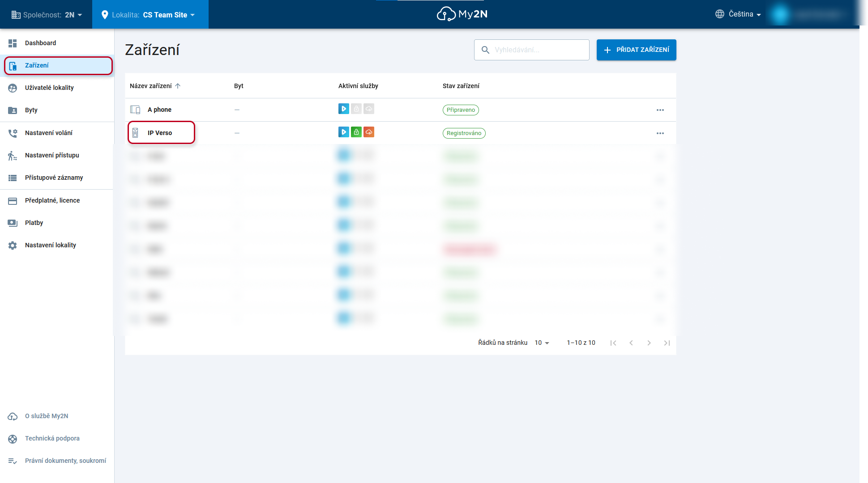Viewport: 868px width, 483px height.
Task: Click the Stav zařízení column header
Action: [461, 86]
